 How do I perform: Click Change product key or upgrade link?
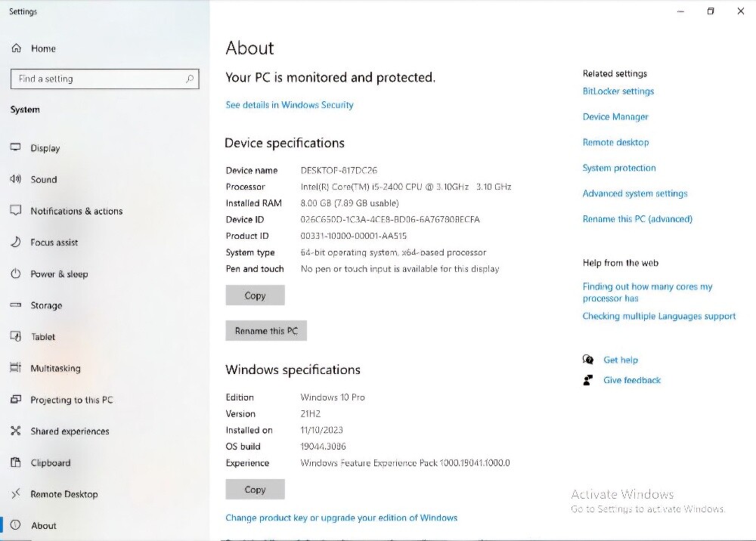point(342,518)
